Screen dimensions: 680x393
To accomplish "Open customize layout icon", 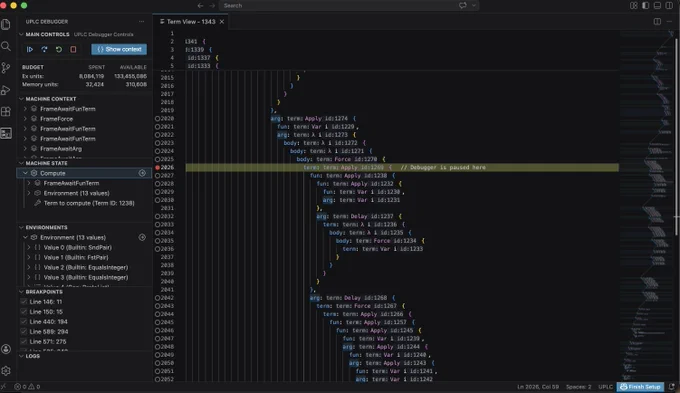I will 634,6.
